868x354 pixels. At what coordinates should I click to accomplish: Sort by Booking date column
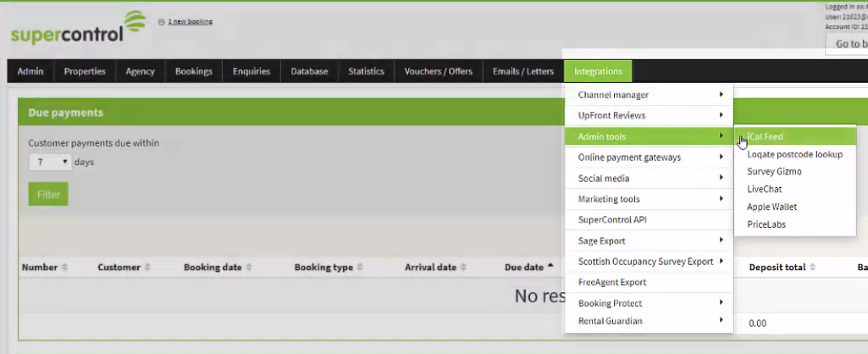coord(218,268)
